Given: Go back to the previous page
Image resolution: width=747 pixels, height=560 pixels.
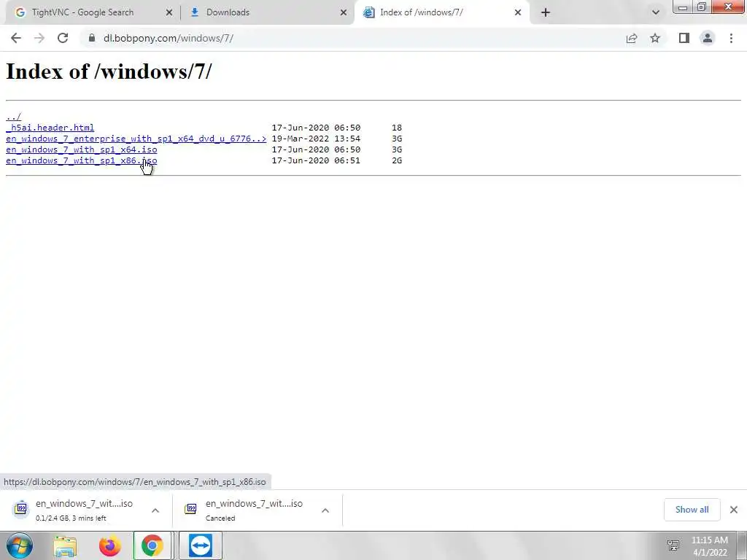Looking at the screenshot, I should (16, 38).
